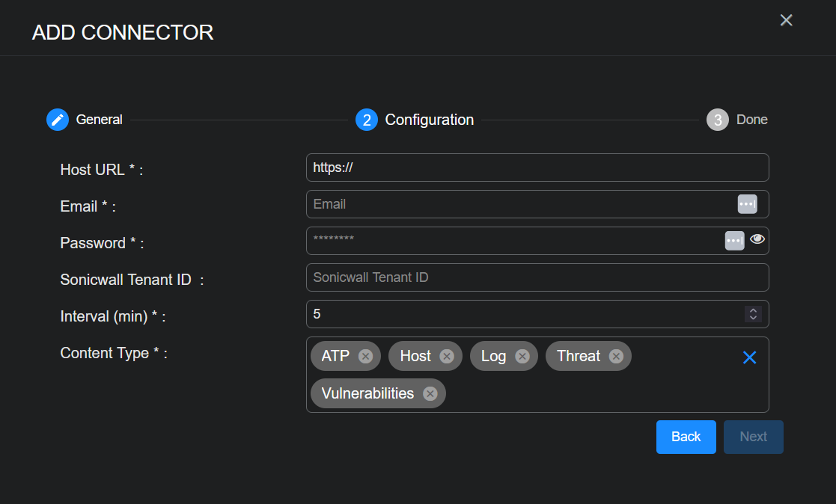
Task: Remove the Threat content type tag
Action: coord(616,356)
